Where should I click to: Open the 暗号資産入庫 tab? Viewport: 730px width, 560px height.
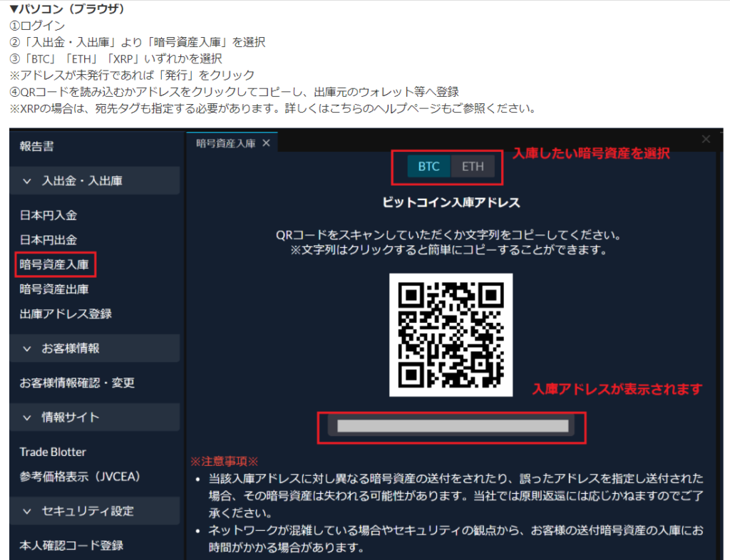pos(226,143)
